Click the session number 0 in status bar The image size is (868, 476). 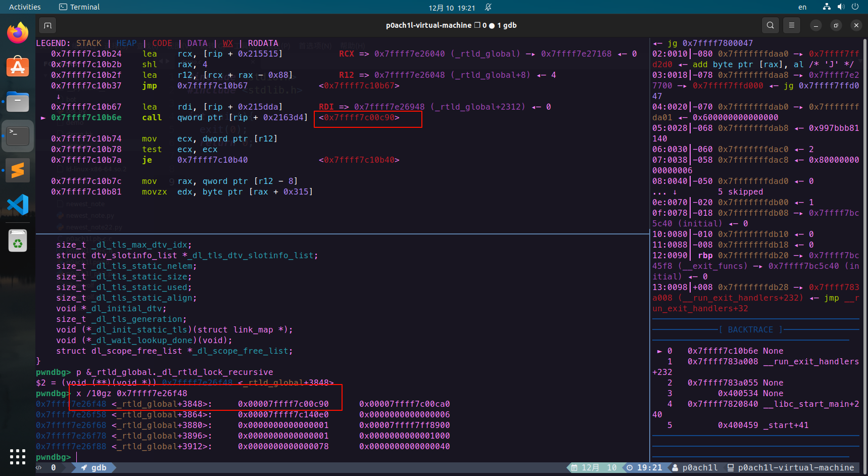pyautogui.click(x=54, y=468)
